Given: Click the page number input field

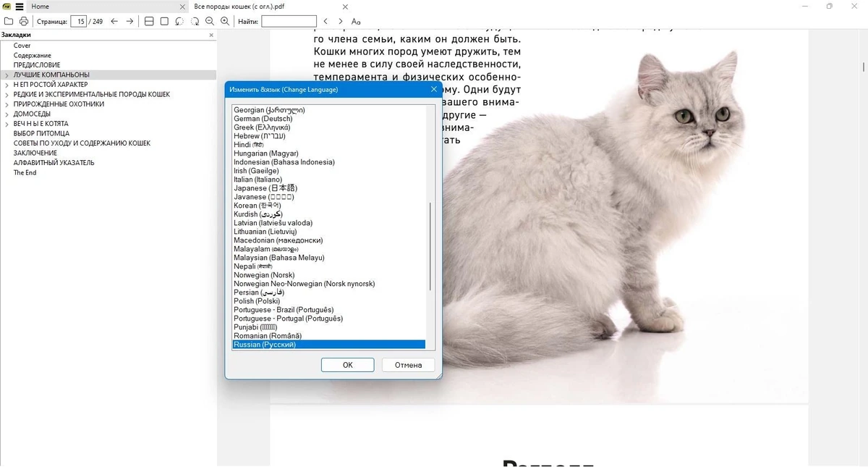Looking at the screenshot, I should coord(78,21).
